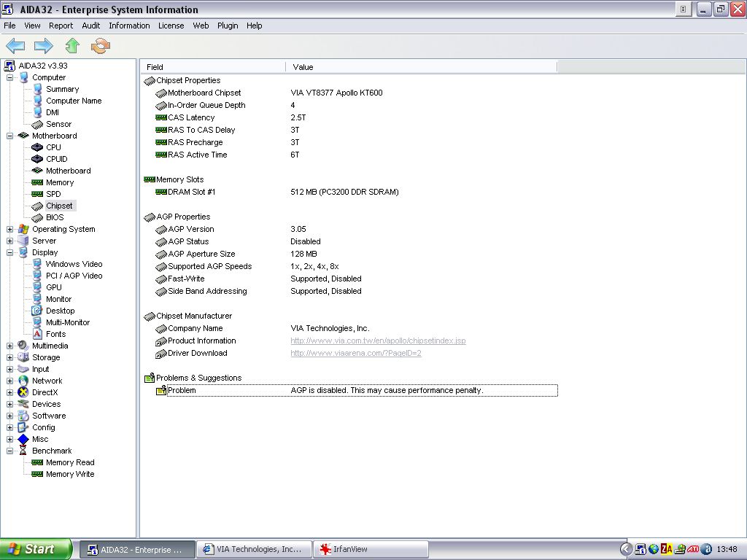747x560 pixels.
Task: Open the Memory Read benchmark icon
Action: tap(37, 462)
